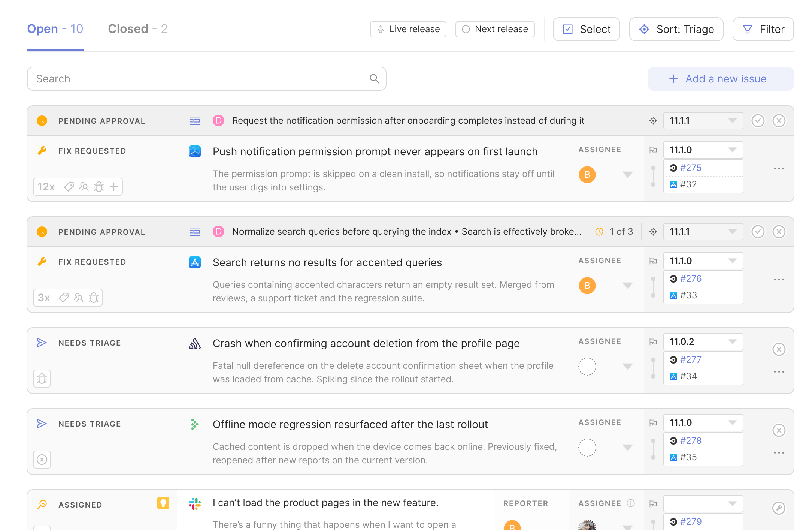Click into the Search input field
This screenshot has width=812, height=530.
coord(195,79)
